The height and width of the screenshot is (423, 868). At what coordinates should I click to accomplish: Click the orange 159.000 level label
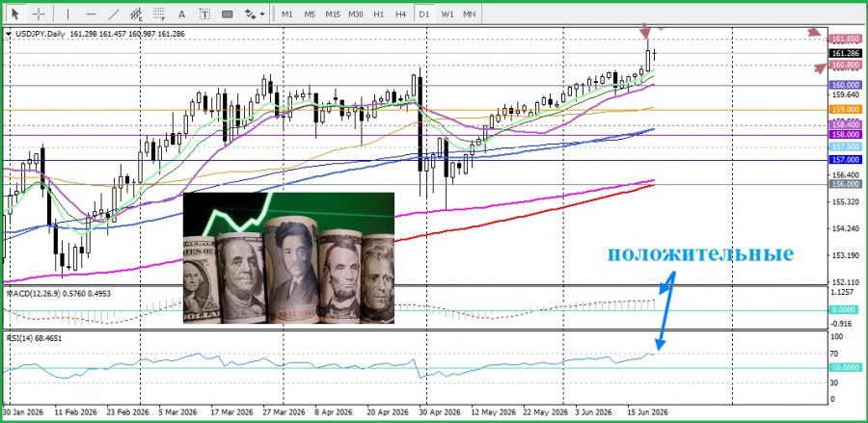(845, 110)
